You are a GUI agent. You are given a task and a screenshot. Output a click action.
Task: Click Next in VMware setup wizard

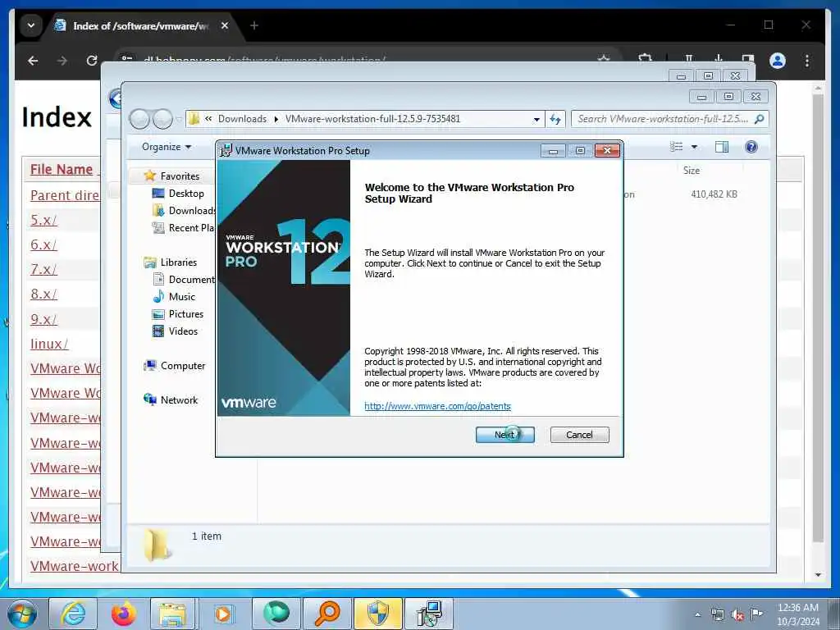pyautogui.click(x=504, y=435)
